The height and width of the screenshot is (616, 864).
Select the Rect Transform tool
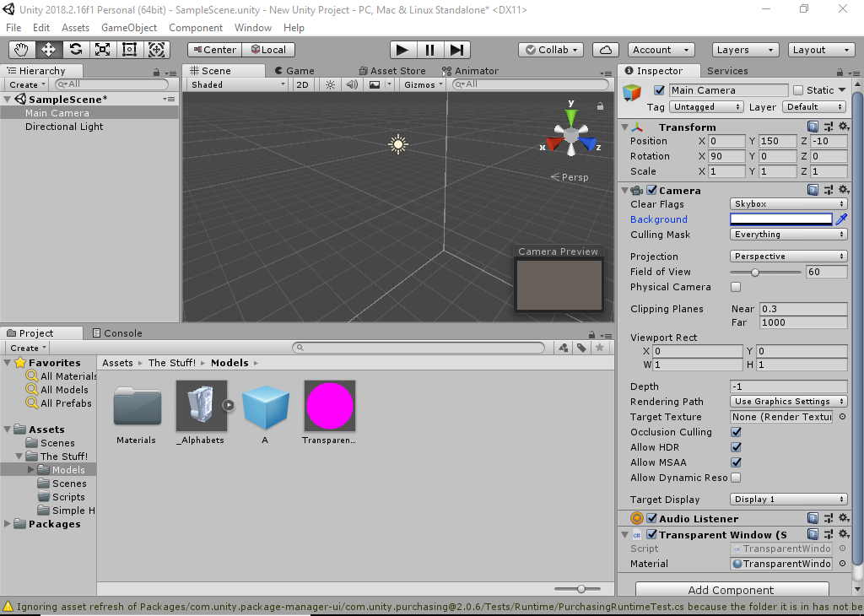(x=129, y=50)
